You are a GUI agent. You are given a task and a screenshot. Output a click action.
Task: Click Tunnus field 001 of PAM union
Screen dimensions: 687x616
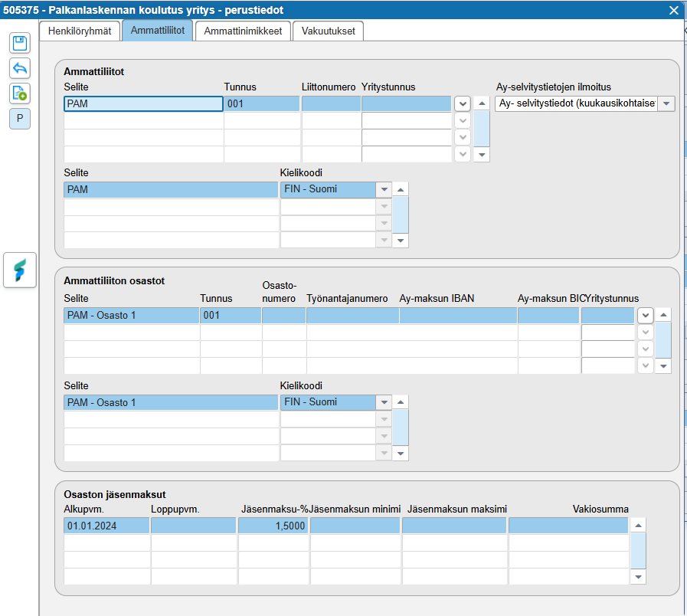(x=262, y=104)
